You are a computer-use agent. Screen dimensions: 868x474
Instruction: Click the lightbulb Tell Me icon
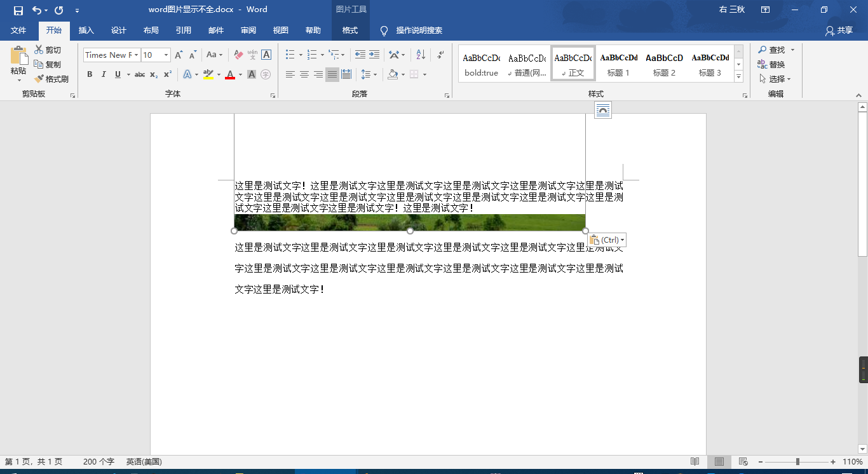pyautogui.click(x=384, y=30)
